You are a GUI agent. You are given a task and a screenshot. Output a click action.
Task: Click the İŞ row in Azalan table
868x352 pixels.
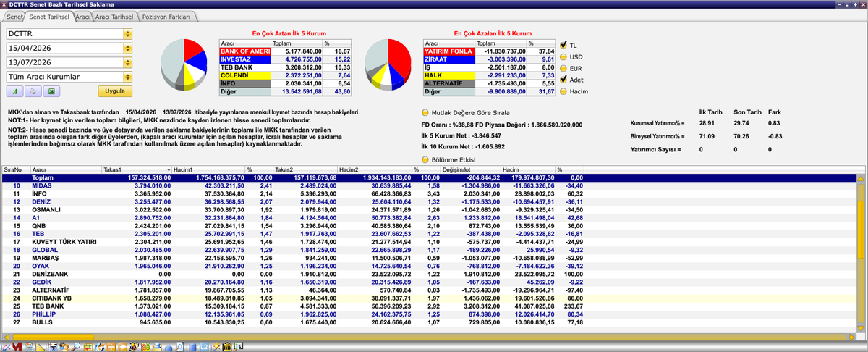490,67
